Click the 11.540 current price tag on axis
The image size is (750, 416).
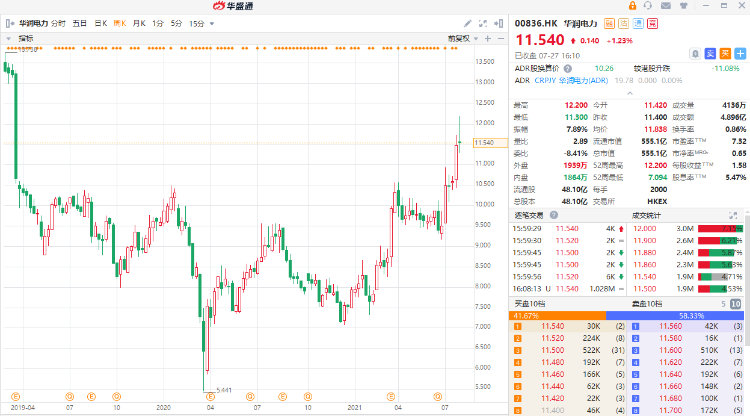tap(490, 142)
